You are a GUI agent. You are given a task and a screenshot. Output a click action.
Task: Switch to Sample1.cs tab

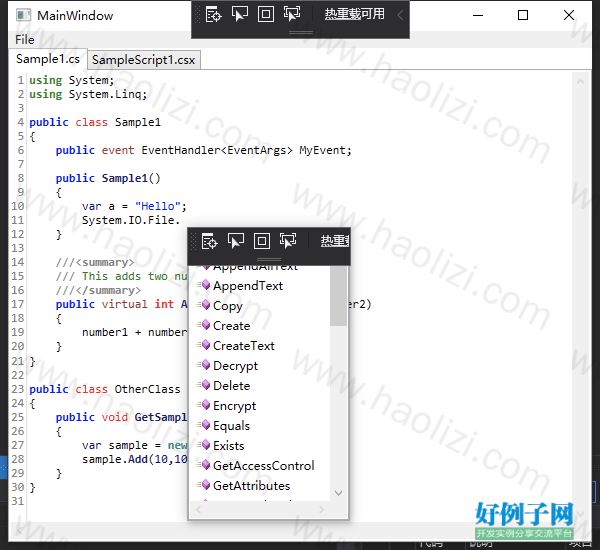[48, 59]
